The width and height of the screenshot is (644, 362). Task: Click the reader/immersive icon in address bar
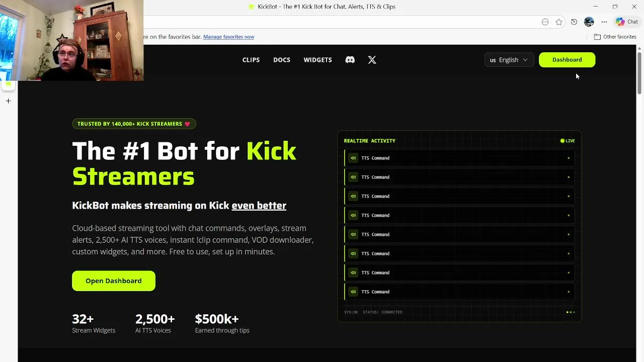[x=545, y=22]
